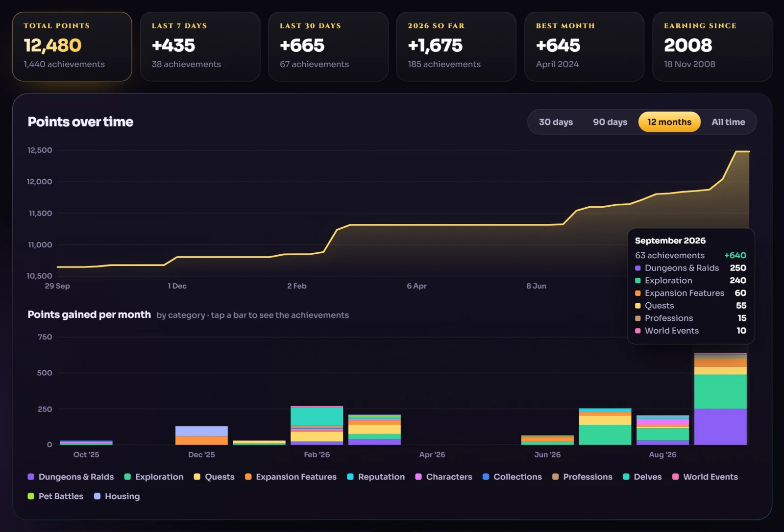Toggle Quests legend entry
This screenshot has height=532, width=784.
pos(214,477)
